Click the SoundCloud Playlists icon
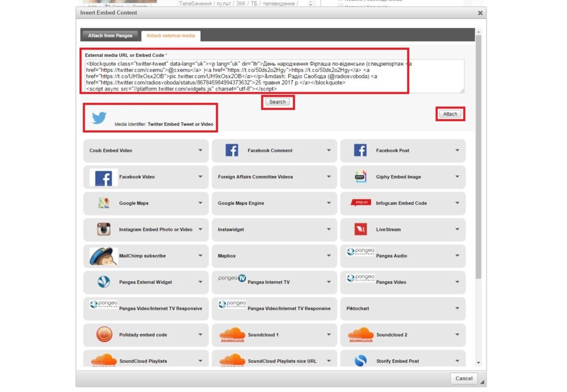This screenshot has height=392, width=567. click(104, 360)
